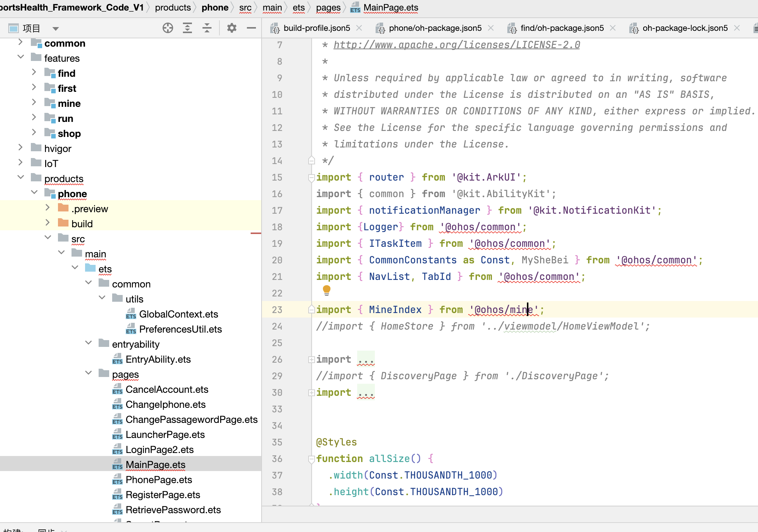
Task: Collapse the products folder
Action: tap(21, 178)
